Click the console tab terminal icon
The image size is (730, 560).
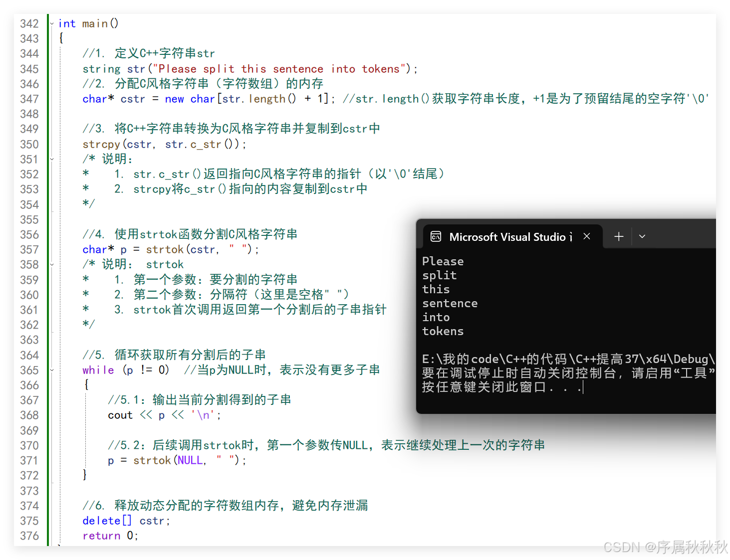click(x=436, y=236)
